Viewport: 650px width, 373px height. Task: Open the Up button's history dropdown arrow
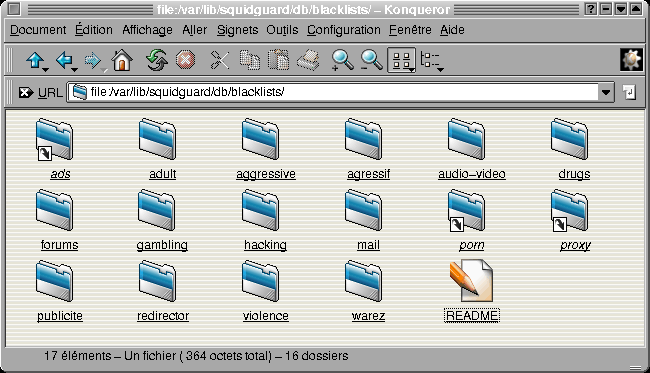[46, 70]
